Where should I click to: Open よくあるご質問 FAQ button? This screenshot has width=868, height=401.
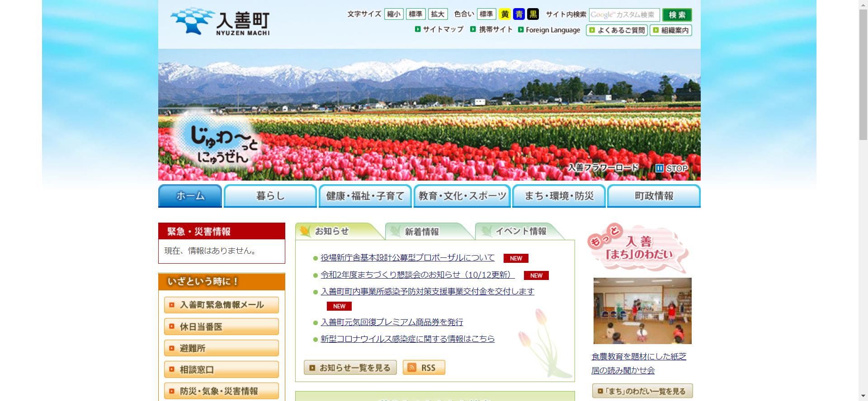617,30
